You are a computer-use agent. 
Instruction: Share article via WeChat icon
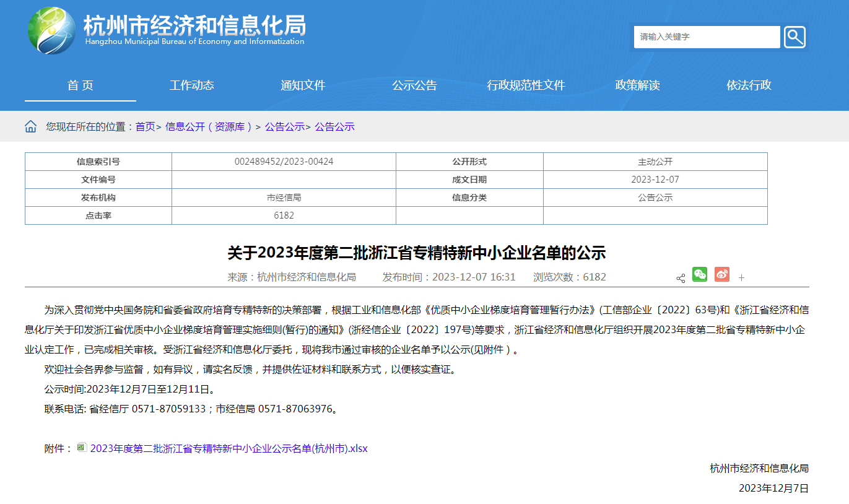click(x=700, y=274)
